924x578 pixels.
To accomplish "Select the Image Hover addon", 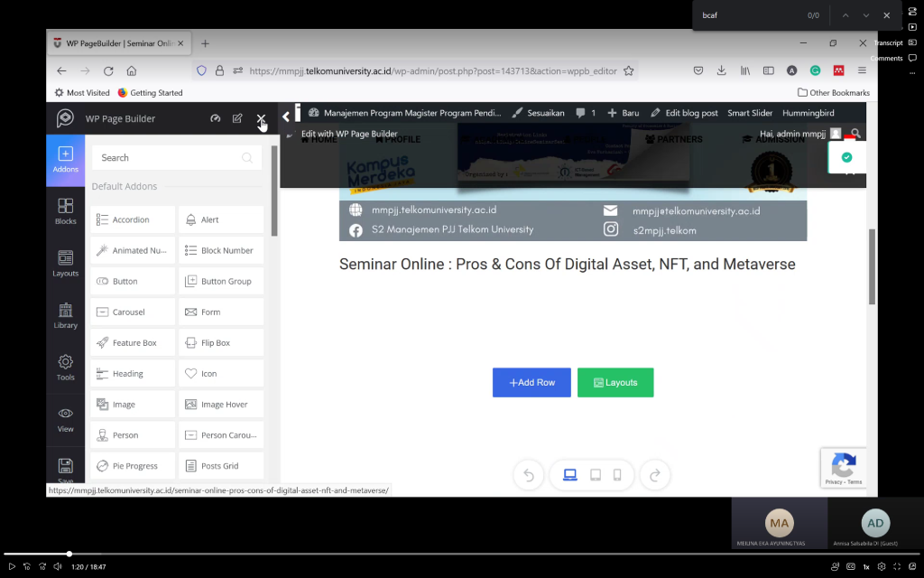I will [221, 404].
